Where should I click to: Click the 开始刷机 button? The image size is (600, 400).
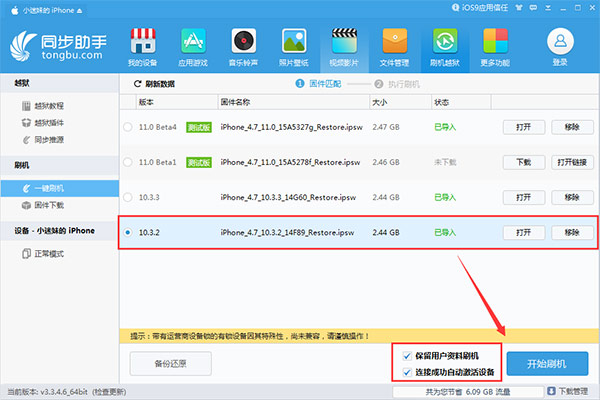click(547, 364)
